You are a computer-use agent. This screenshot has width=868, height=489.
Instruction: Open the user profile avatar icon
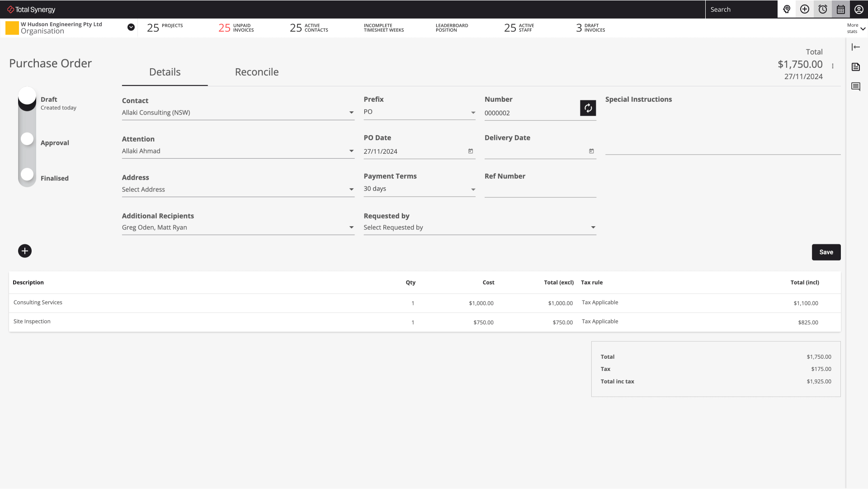[x=858, y=9]
